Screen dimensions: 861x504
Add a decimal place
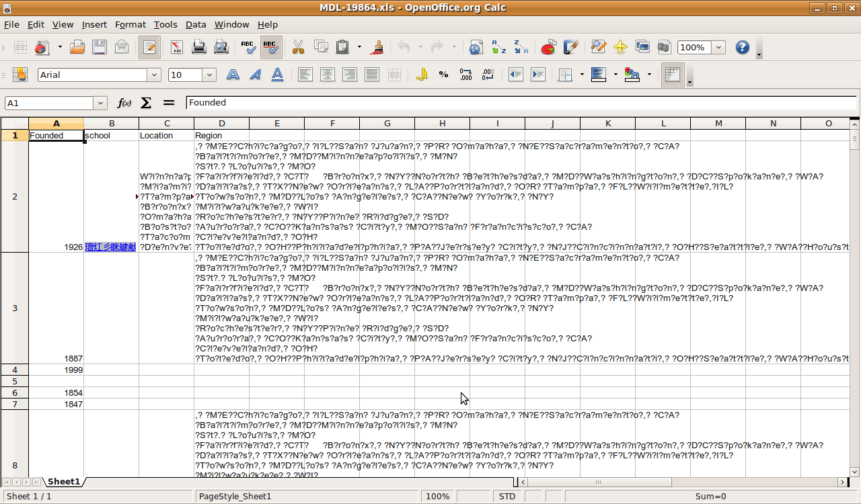[466, 75]
